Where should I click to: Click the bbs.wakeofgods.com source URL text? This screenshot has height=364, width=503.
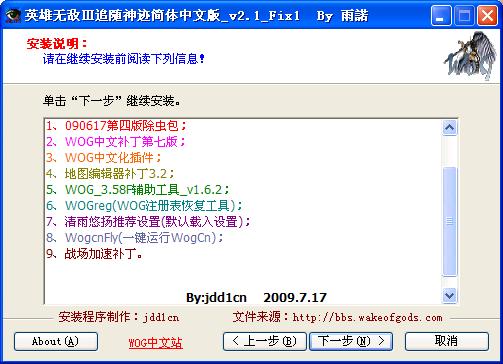point(367,317)
